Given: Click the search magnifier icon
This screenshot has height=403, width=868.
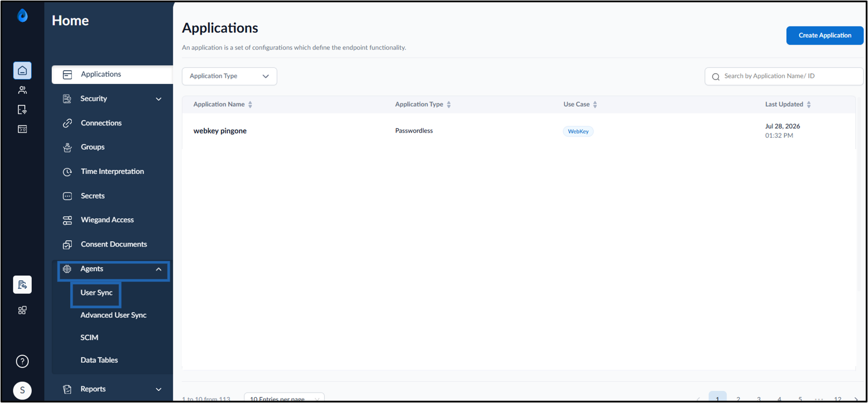Looking at the screenshot, I should click(x=715, y=77).
